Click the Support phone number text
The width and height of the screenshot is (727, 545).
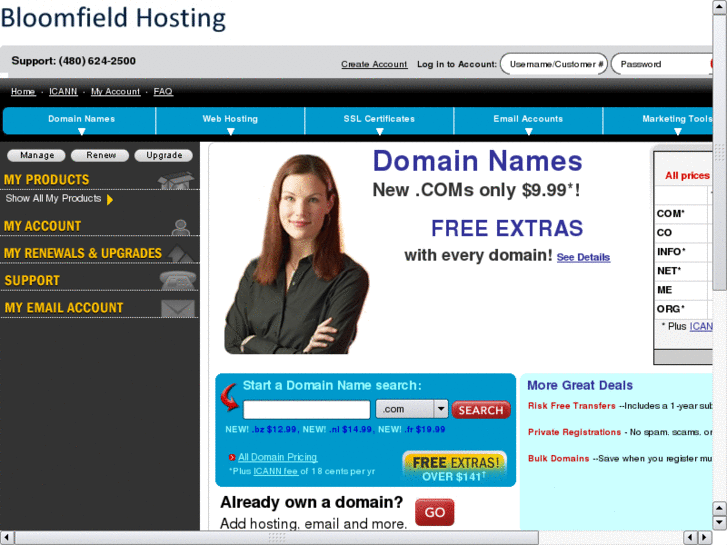click(x=73, y=61)
